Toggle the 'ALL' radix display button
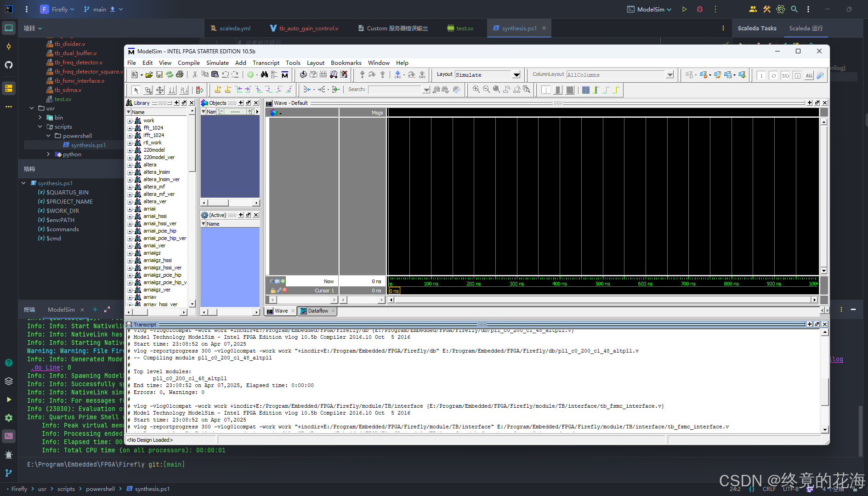868x496 pixels. 809,75
